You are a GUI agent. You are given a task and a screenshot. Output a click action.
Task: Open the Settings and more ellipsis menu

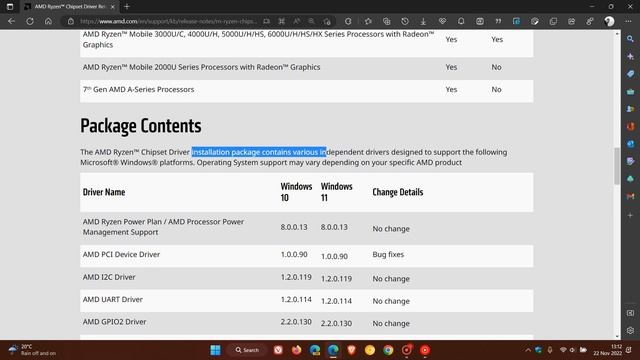point(628,21)
